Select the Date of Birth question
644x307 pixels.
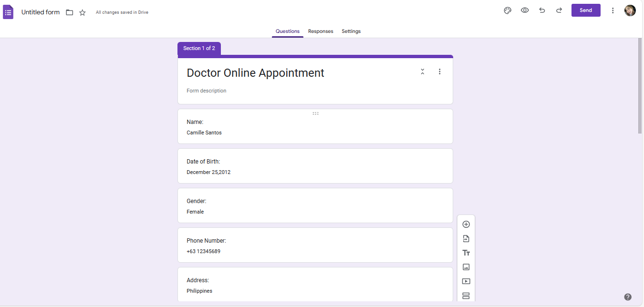pyautogui.click(x=315, y=166)
